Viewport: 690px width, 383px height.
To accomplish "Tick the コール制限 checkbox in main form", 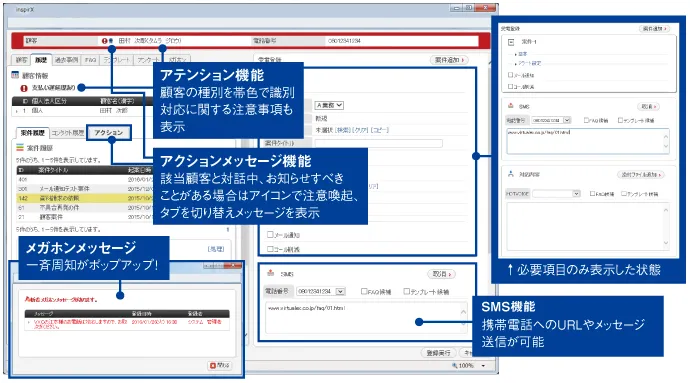I will (x=270, y=249).
